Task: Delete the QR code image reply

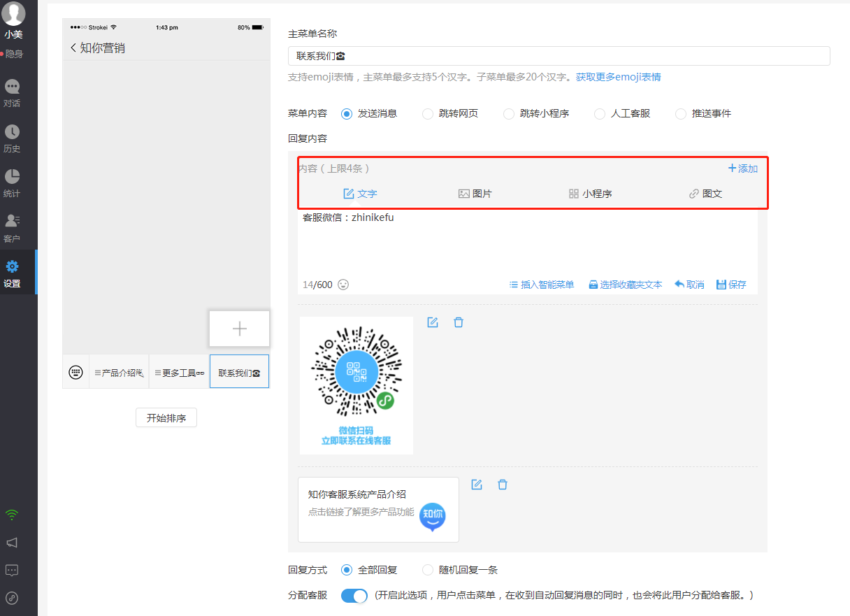Action: 459,322
